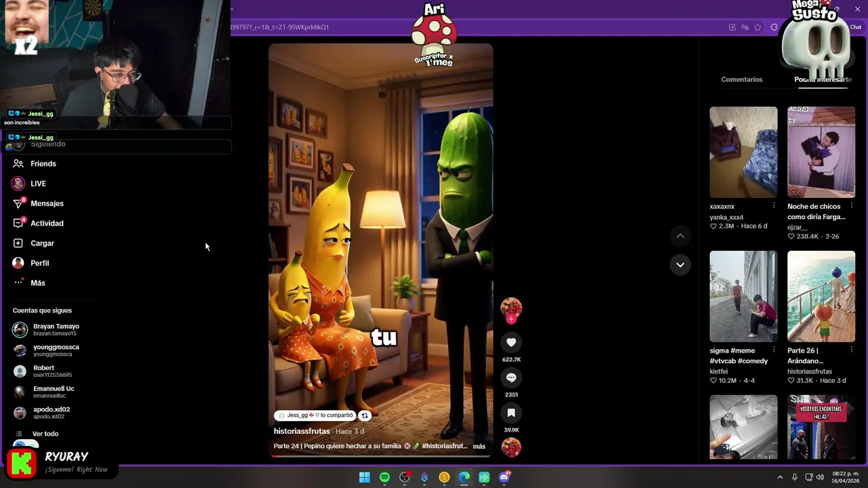Open Spotify from the taskbar
The image size is (868, 488).
384,477
